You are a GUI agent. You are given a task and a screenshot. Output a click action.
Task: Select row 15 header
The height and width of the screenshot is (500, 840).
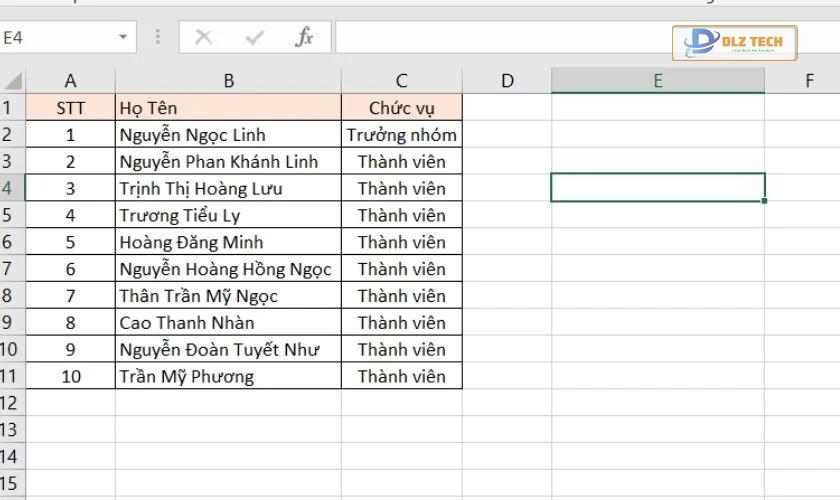coord(12,483)
